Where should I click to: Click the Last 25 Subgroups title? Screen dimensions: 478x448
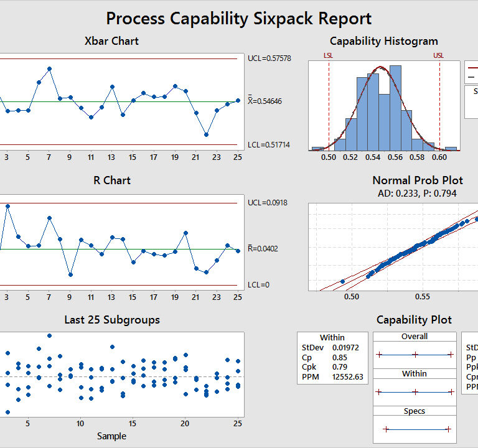(x=112, y=320)
